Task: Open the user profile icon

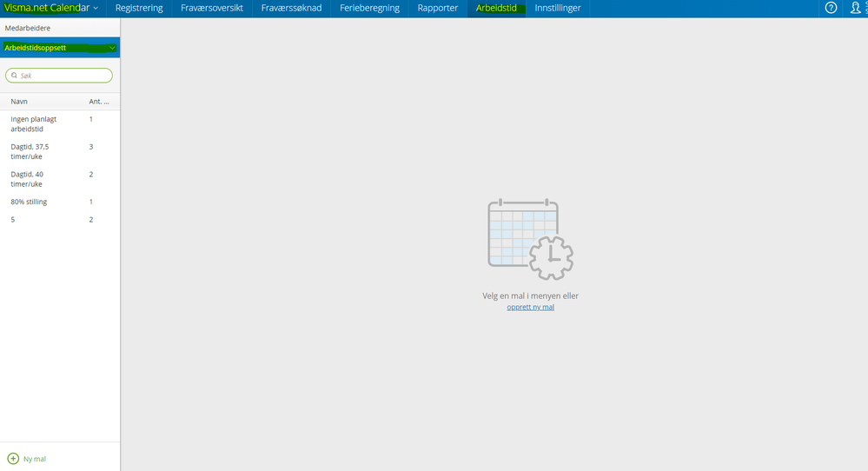Action: 855,8
